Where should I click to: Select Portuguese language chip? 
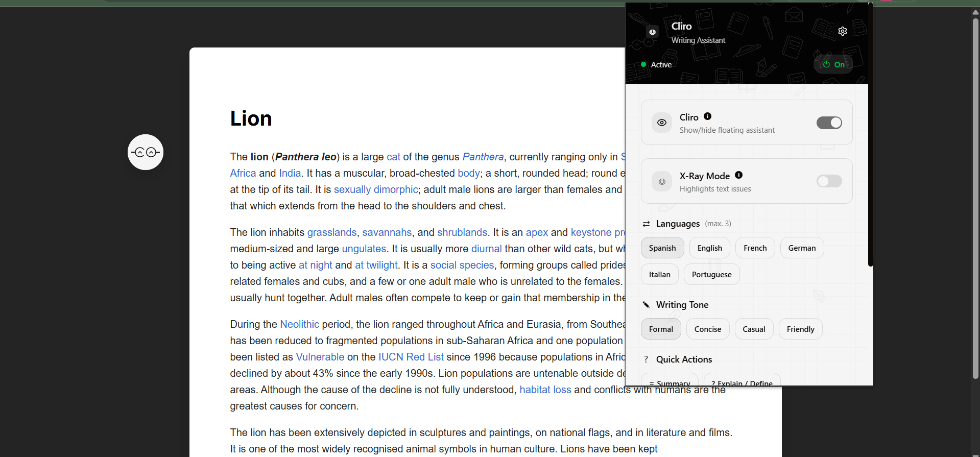click(712, 274)
